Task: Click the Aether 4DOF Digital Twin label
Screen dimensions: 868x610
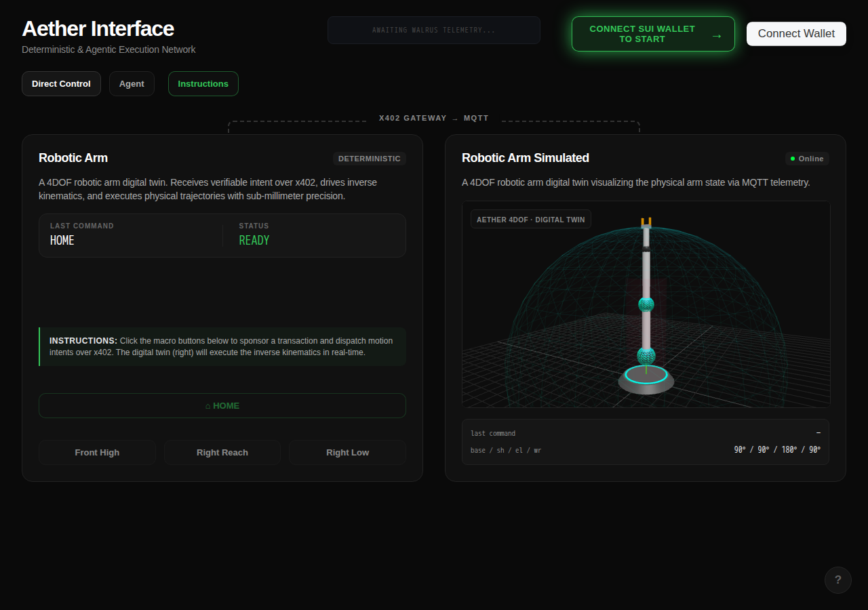Action: 531,220
